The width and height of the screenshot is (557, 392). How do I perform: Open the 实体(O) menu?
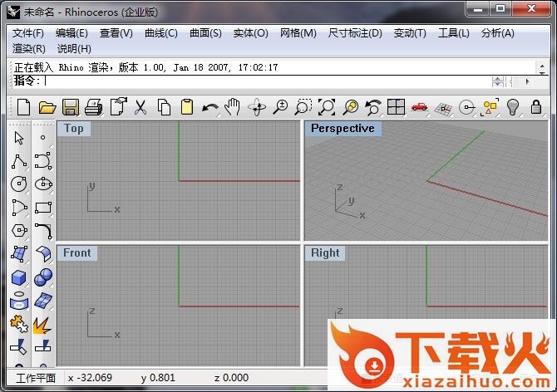[x=251, y=33]
